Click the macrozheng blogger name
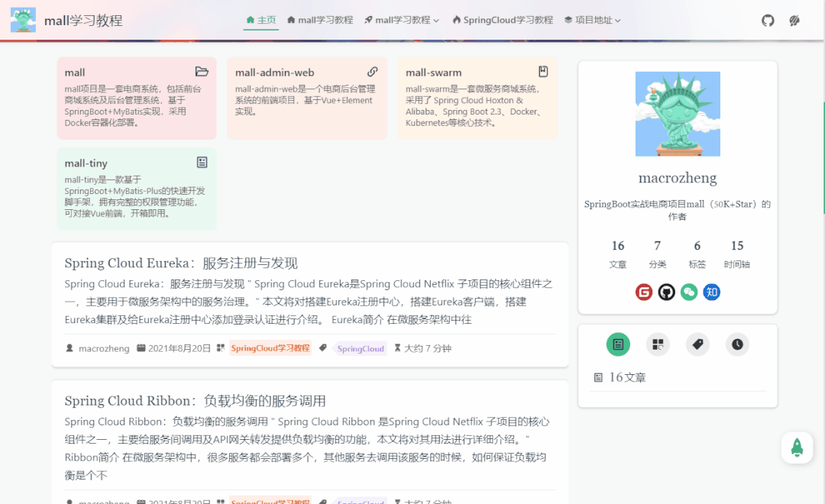This screenshot has height=504, width=825. [678, 178]
